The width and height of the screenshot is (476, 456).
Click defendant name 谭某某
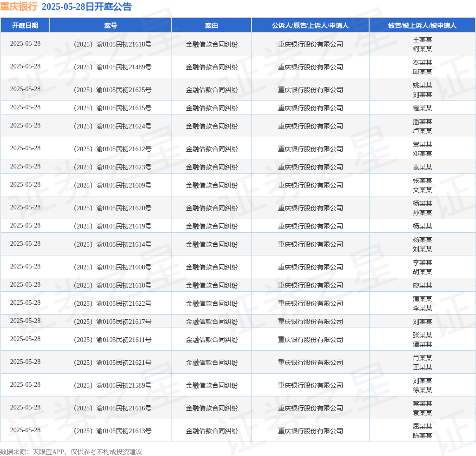pyautogui.click(x=422, y=344)
